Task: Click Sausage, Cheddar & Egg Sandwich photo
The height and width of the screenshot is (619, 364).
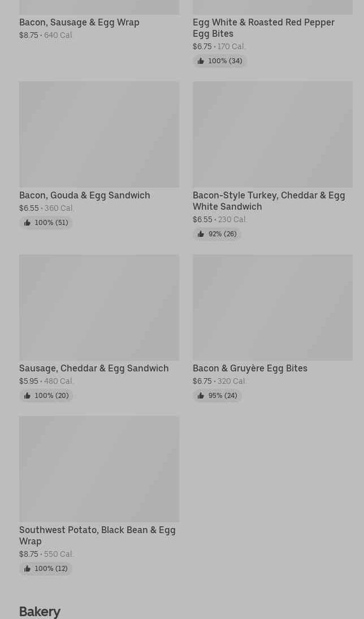Action: click(x=99, y=308)
